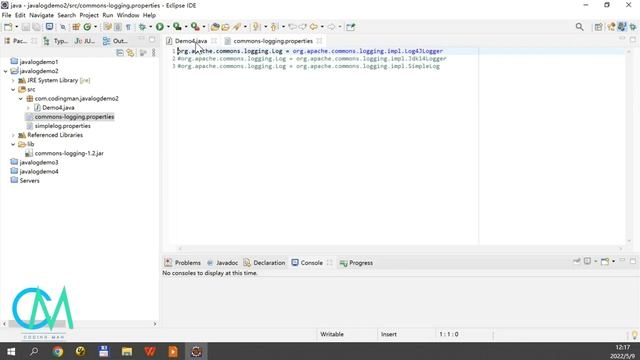The height and width of the screenshot is (360, 640).
Task: Select simplelog.properties in the tree
Action: pyautogui.click(x=62, y=126)
